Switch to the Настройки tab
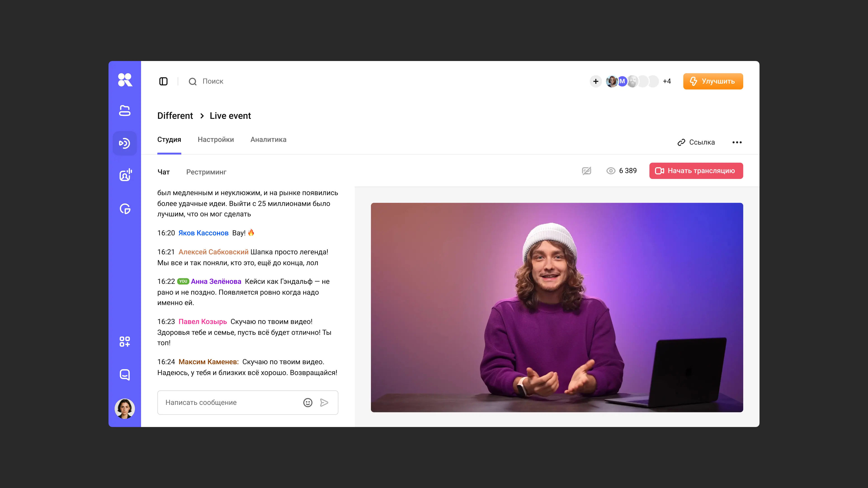Screen dimensions: 868x488 coord(216,139)
